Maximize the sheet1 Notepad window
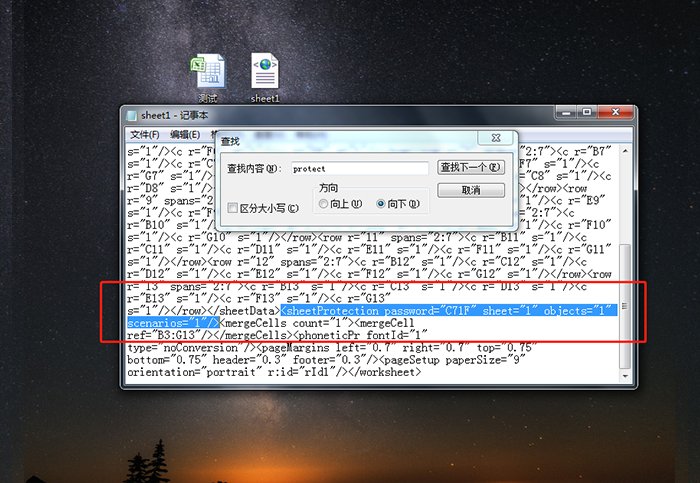Image resolution: width=700 pixels, height=483 pixels. 587,112
